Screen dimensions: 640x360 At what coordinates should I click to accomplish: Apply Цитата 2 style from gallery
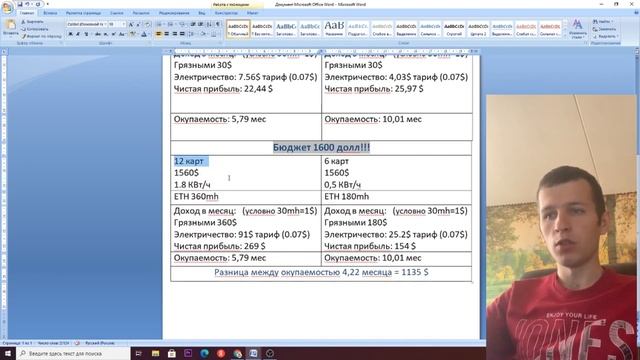pyautogui.click(x=478, y=29)
